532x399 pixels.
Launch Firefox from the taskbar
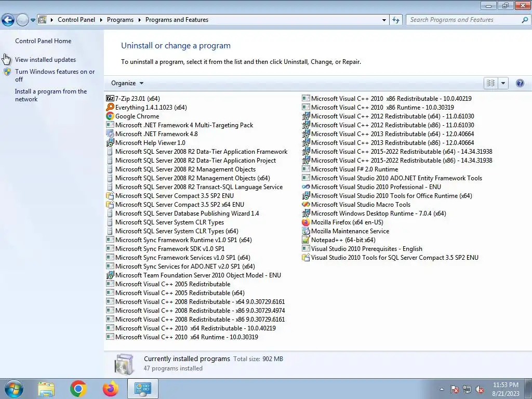pos(111,389)
